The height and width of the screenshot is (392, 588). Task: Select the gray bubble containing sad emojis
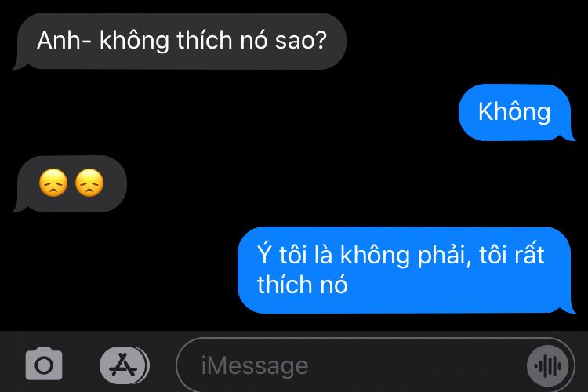click(70, 183)
